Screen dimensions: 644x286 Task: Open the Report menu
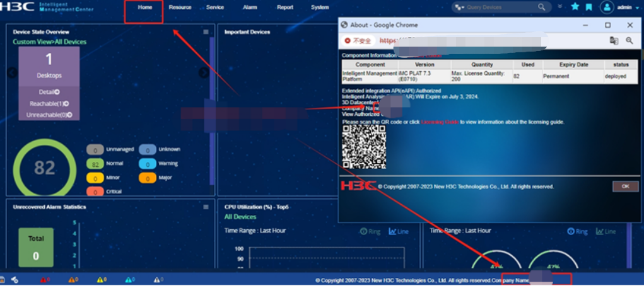[x=285, y=8]
